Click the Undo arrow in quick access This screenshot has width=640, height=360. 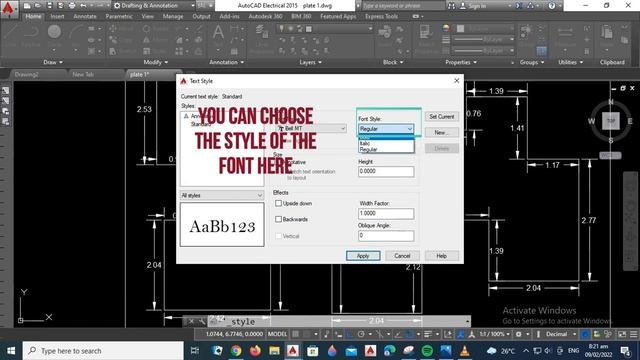click(83, 6)
